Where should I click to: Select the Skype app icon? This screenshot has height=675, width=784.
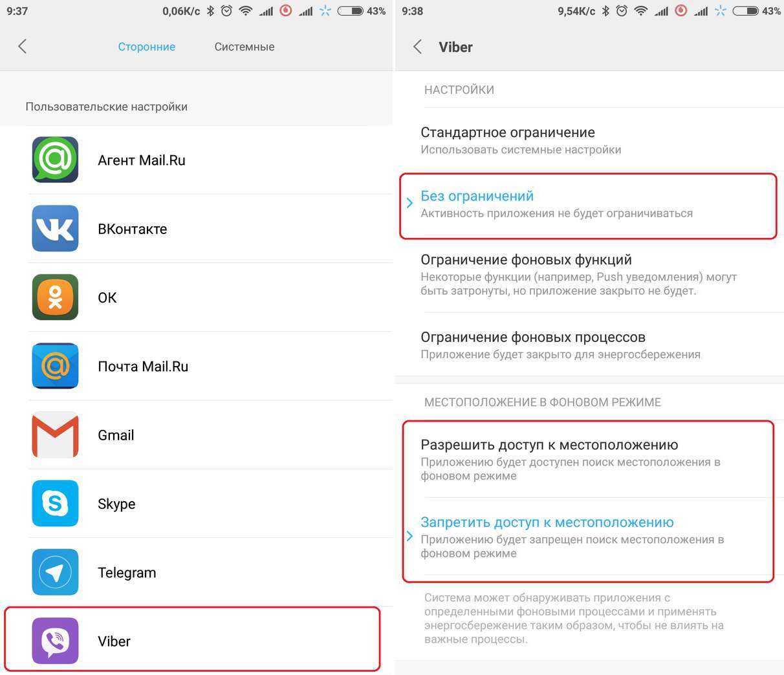pyautogui.click(x=56, y=504)
